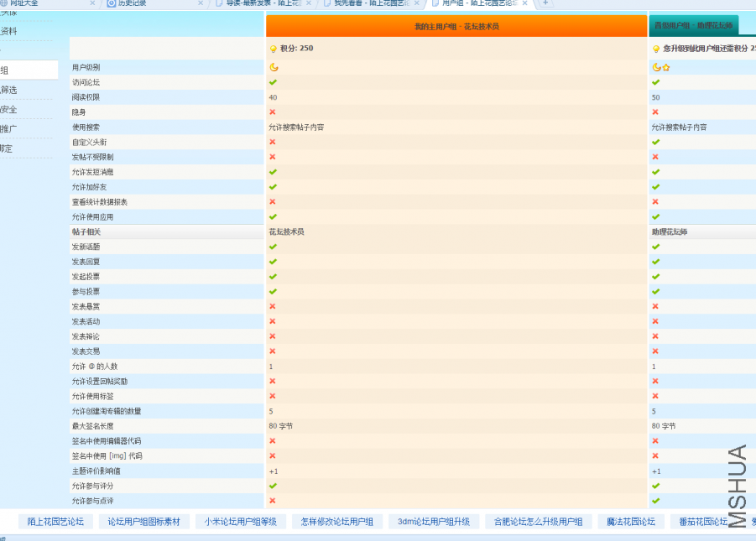Click the green checkmark in the 访问论坛 row

273,82
